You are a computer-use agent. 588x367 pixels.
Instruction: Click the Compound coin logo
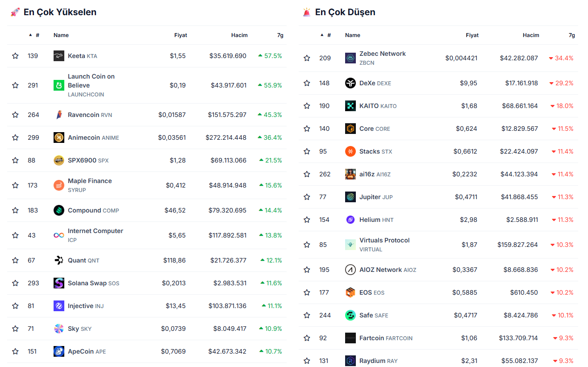tap(58, 210)
